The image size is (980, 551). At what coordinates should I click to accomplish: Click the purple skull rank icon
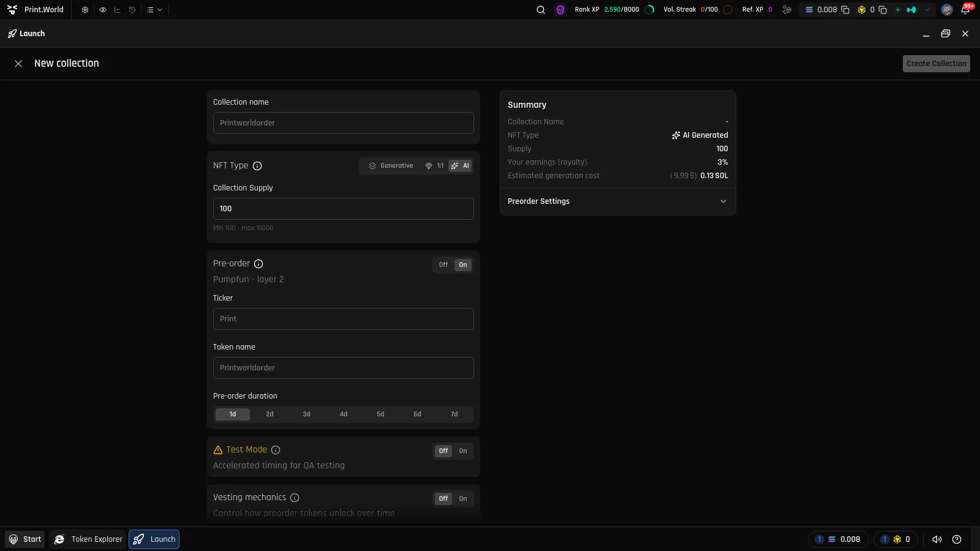[x=560, y=10]
